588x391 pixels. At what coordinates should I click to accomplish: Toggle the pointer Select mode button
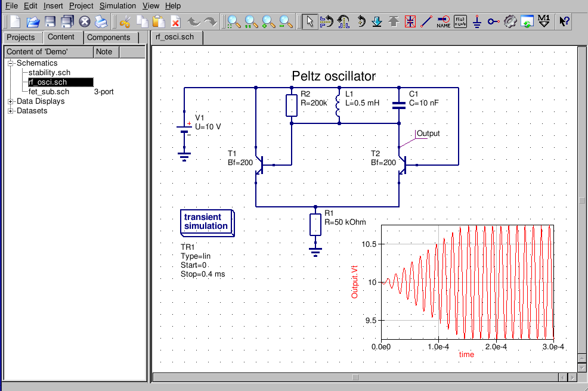coord(310,22)
